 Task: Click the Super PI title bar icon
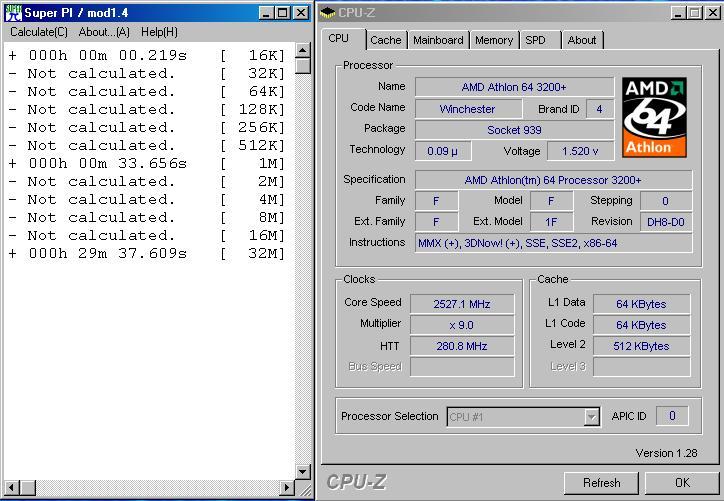coord(13,13)
